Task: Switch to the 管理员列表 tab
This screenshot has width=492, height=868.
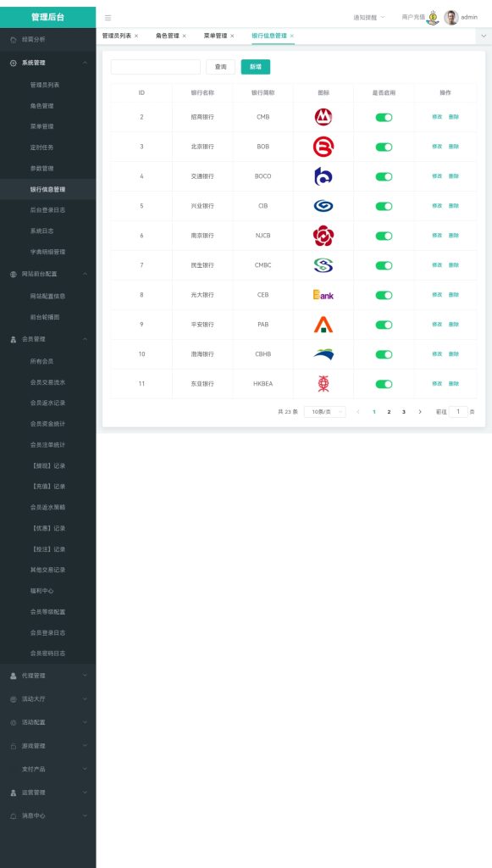Action: (x=117, y=36)
